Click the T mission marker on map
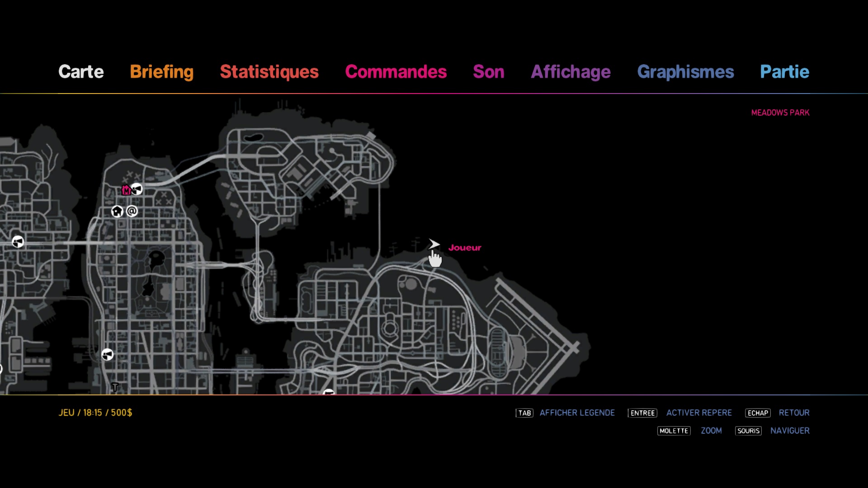868x488 pixels. pos(115,387)
